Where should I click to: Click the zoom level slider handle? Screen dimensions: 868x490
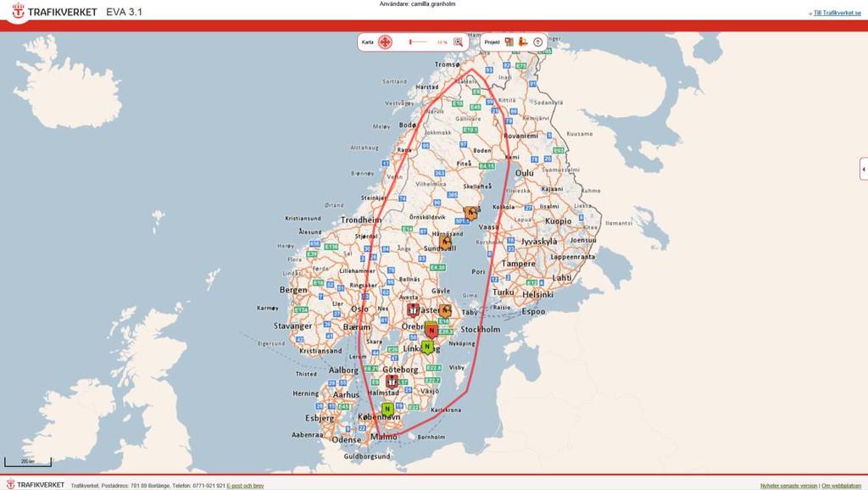(x=410, y=42)
